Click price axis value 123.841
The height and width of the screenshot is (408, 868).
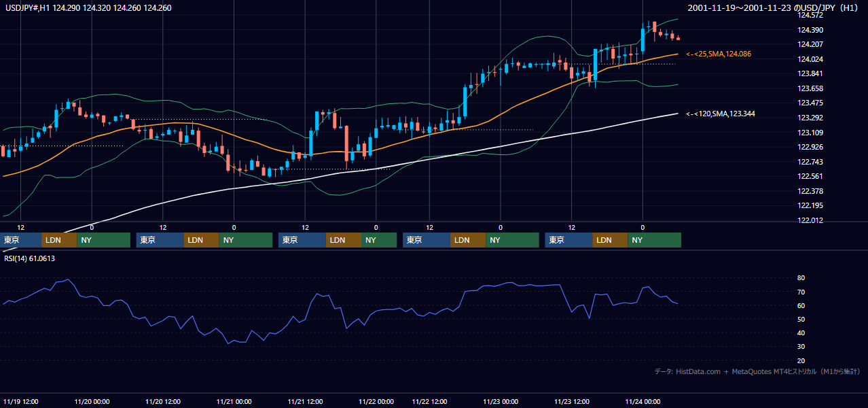812,74
